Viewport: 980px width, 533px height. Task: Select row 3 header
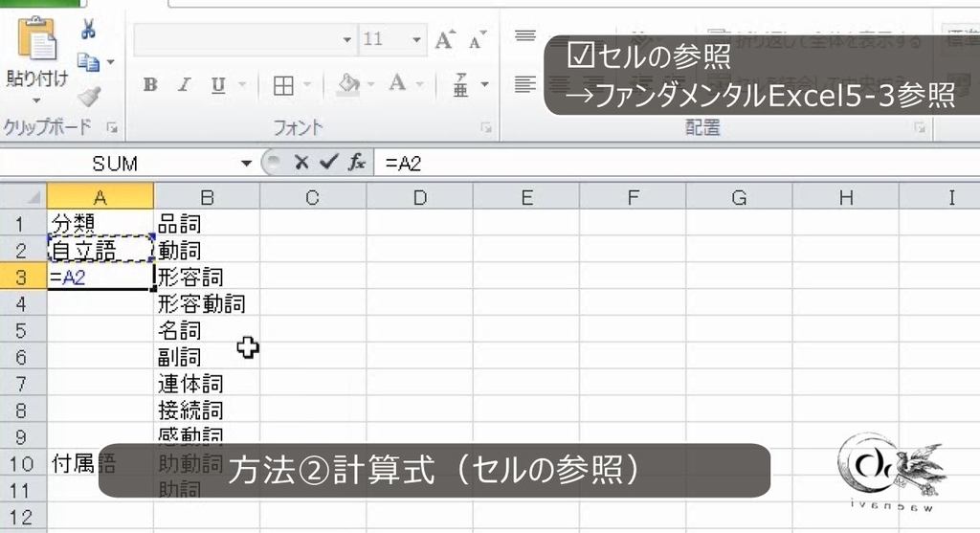pos(23,277)
